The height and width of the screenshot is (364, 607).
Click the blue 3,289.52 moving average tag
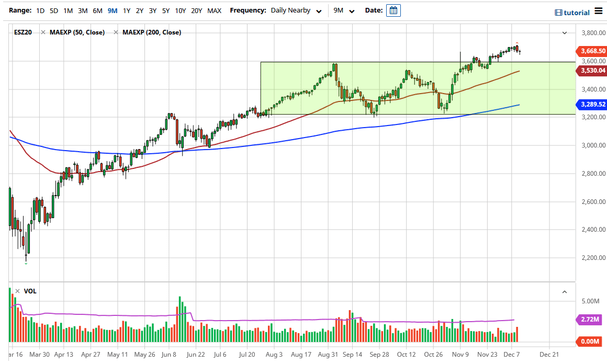click(x=593, y=105)
